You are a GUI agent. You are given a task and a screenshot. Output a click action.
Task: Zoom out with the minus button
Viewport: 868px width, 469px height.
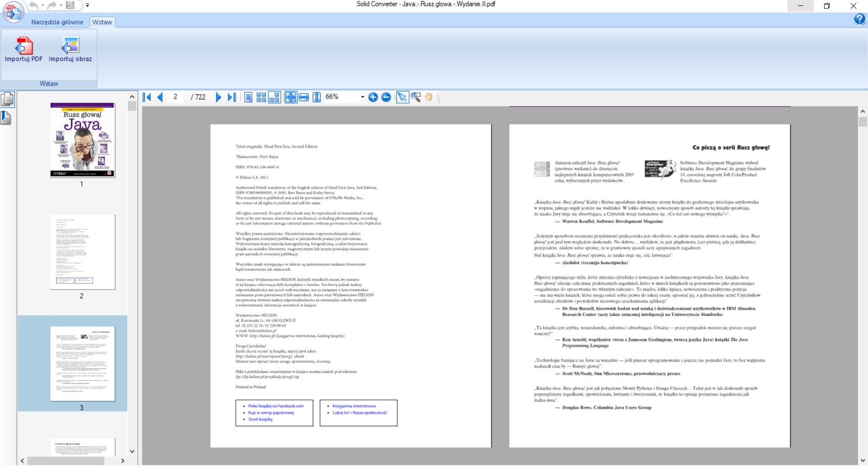pyautogui.click(x=386, y=97)
